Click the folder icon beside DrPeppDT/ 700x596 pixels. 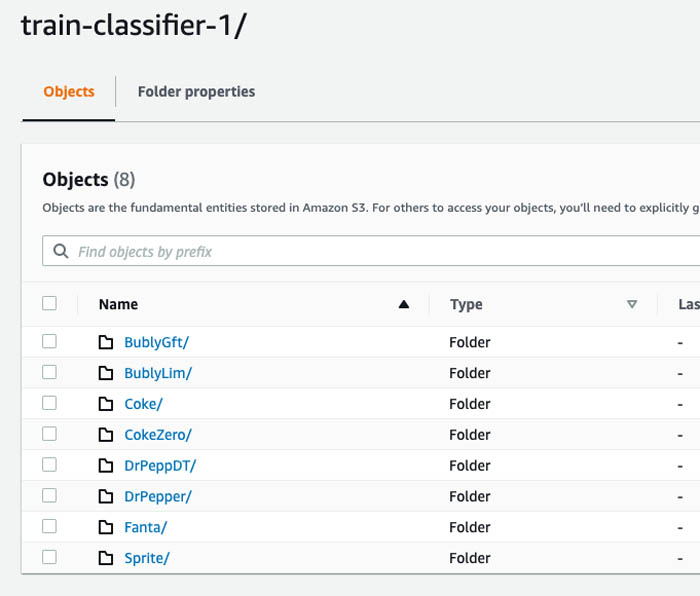[106, 465]
